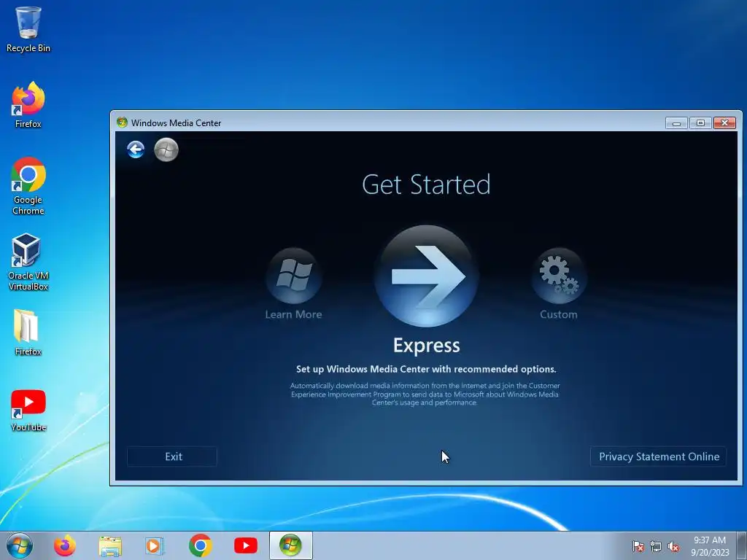The width and height of the screenshot is (747, 560).
Task: Select the Firefox folder on desktop
Action: (28, 332)
